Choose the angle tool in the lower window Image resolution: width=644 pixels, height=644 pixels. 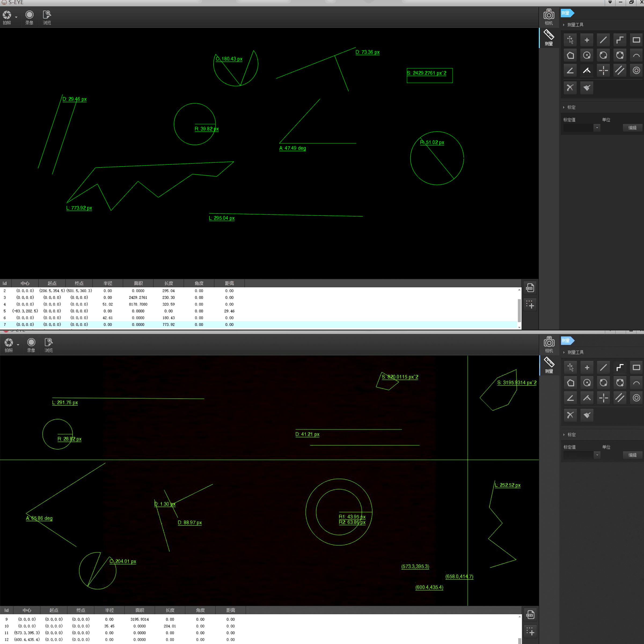(x=570, y=398)
